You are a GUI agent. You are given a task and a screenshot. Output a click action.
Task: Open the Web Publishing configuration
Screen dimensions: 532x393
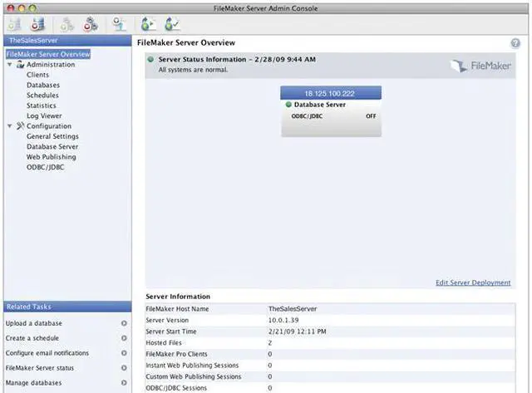pos(52,157)
